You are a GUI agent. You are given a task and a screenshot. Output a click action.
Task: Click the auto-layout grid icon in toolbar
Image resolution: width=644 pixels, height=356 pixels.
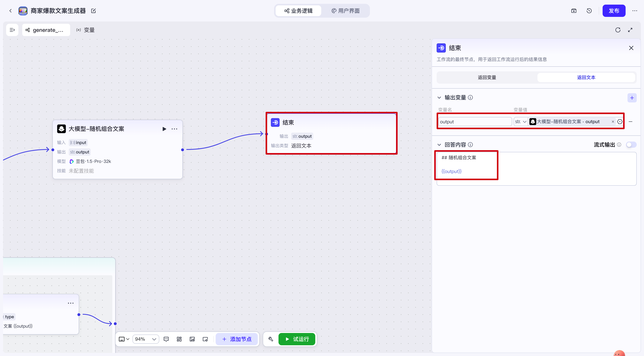[179, 339]
